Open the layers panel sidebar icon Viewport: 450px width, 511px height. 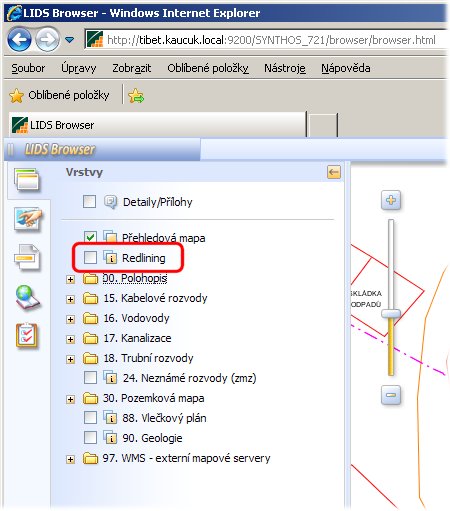point(27,180)
